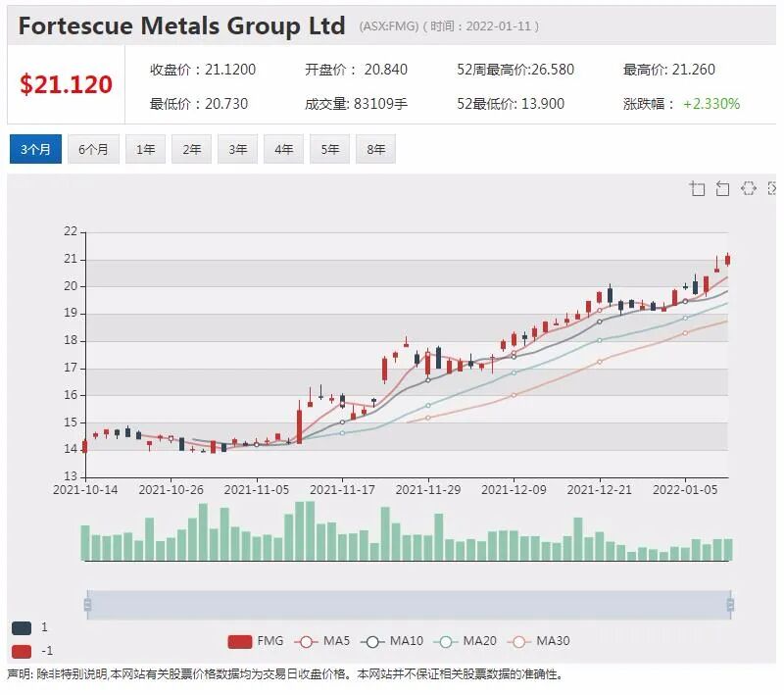Toggle the MA30 line in legend
Image resolution: width=784 pixels, height=695 pixels.
(x=538, y=641)
